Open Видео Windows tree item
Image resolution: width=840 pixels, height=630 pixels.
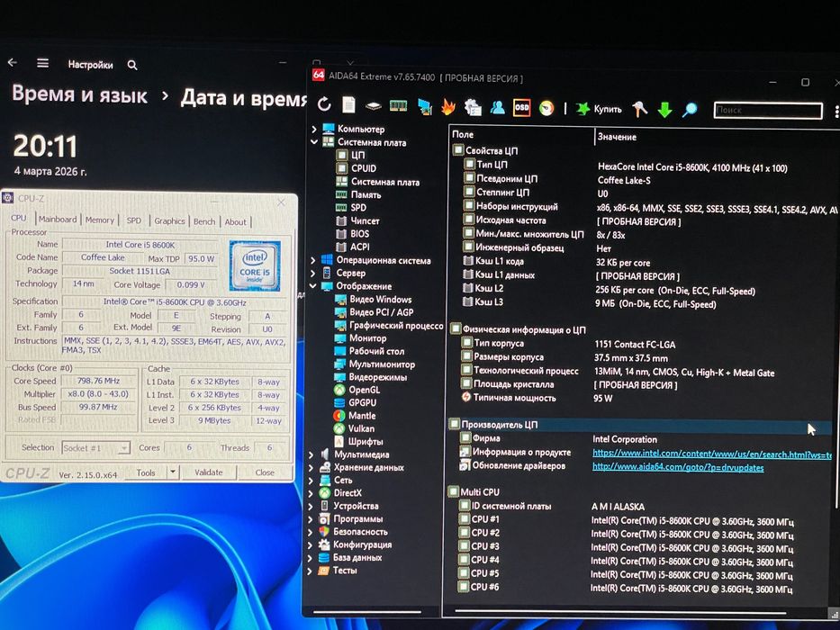pos(373,300)
